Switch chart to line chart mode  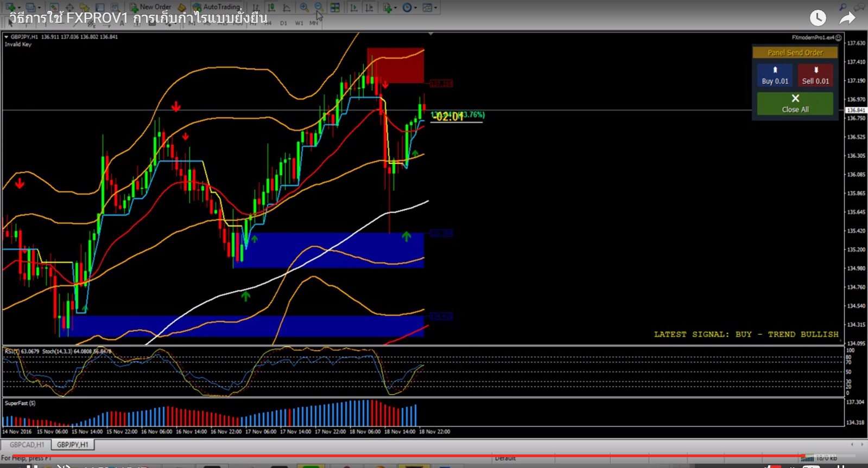tap(287, 7)
